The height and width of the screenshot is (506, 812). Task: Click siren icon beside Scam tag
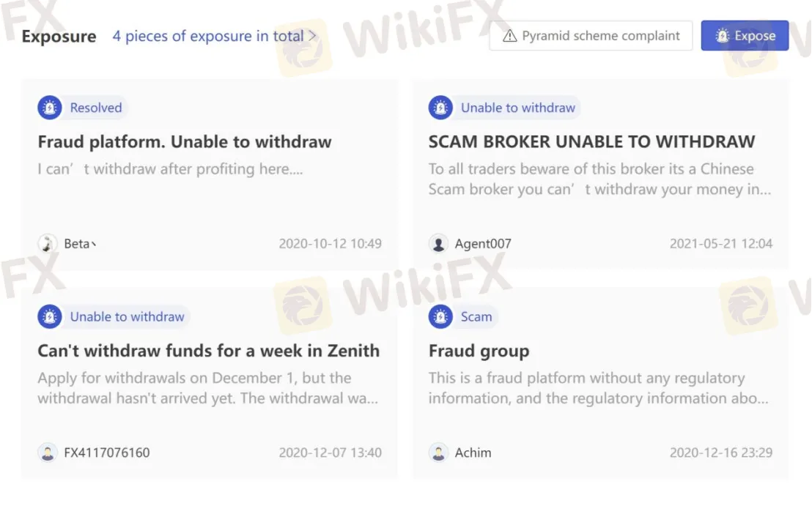[x=440, y=317]
